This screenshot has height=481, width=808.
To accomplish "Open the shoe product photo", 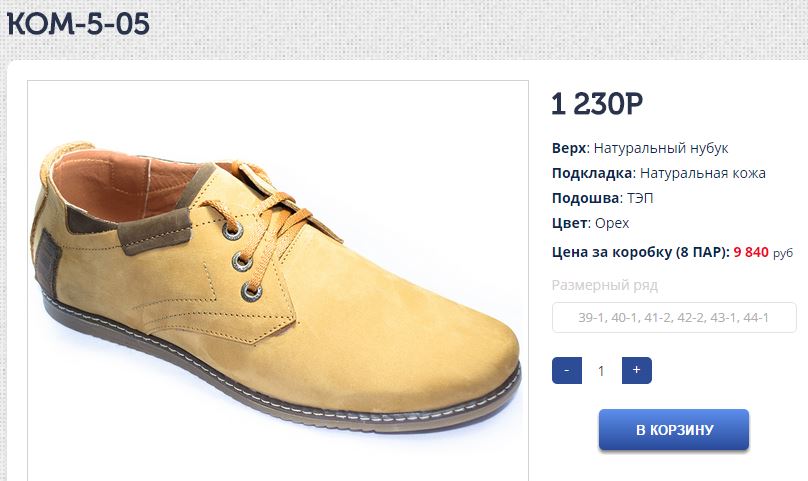I will pyautogui.click(x=278, y=280).
